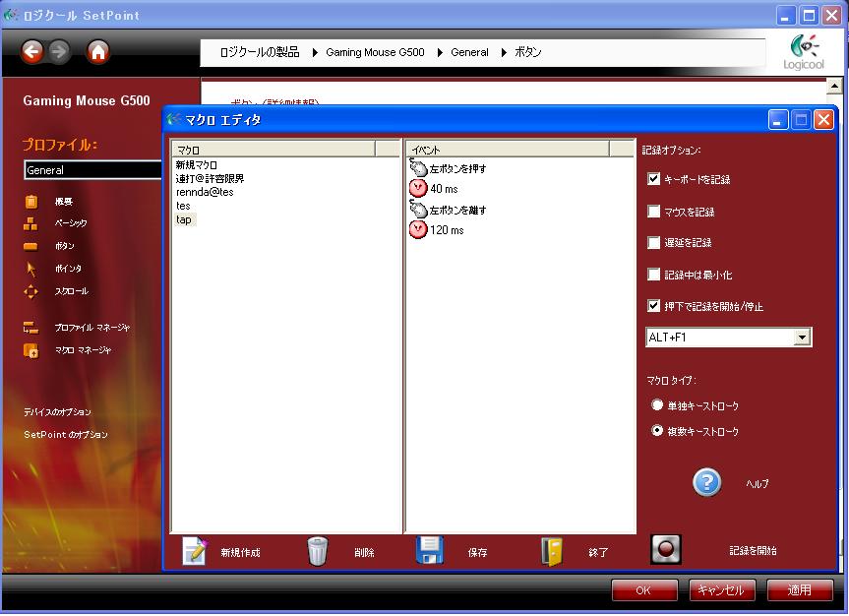Click the ヘルプ label
This screenshot has height=616, width=849.
click(757, 484)
